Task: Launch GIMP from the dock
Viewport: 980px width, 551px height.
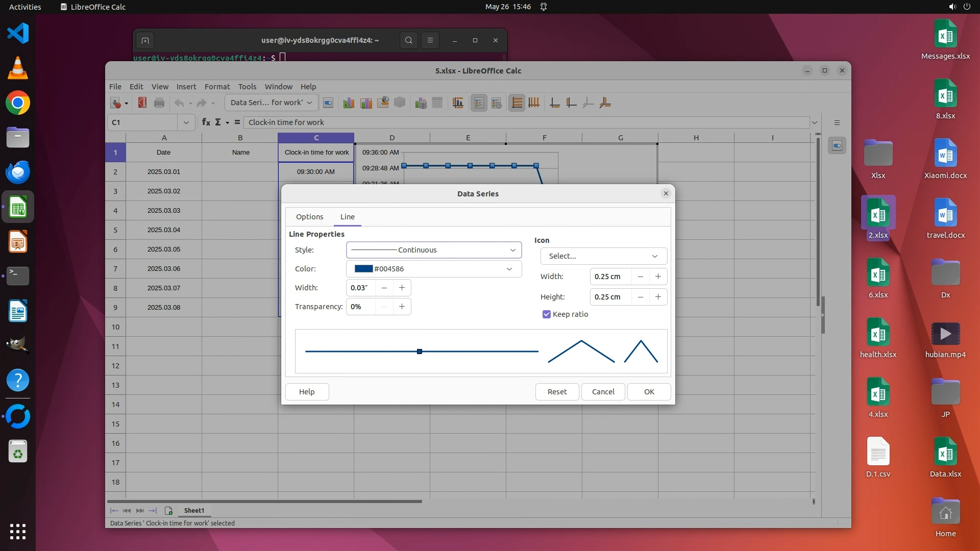Action: [18, 345]
